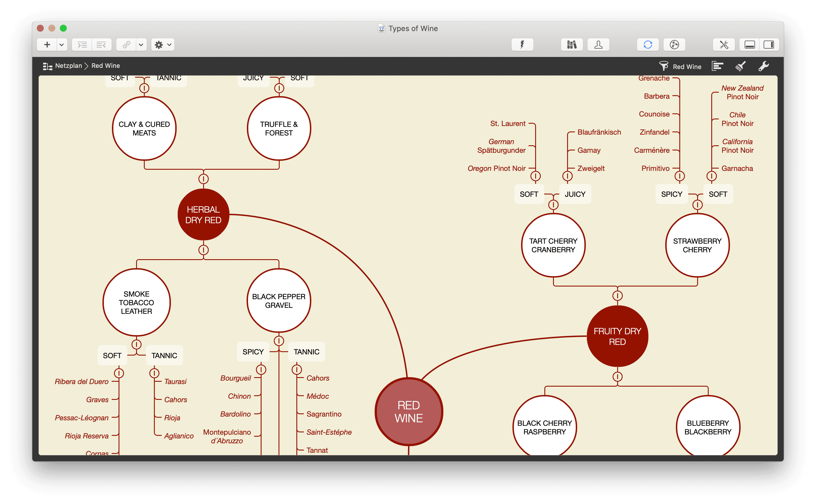Click the crossed tools icon in toolbar
Viewport: 816px width, 504px height.
tap(723, 45)
